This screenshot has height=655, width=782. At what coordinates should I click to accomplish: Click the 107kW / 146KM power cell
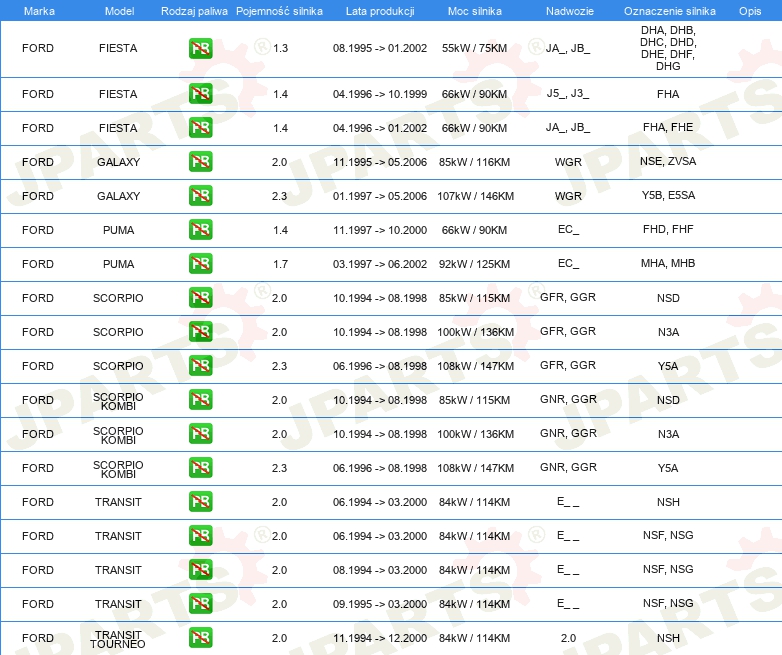[475, 196]
